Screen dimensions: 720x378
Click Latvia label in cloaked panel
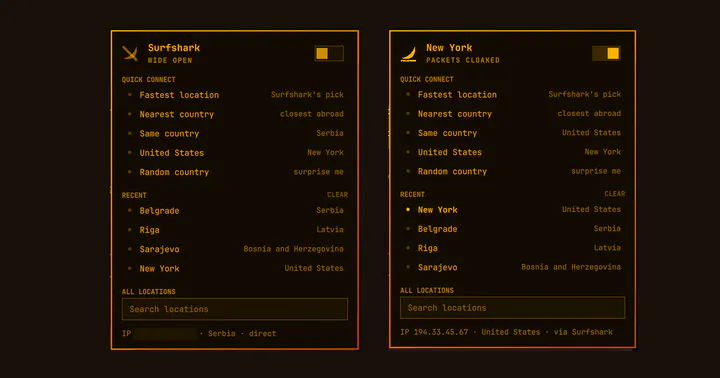[x=607, y=248]
